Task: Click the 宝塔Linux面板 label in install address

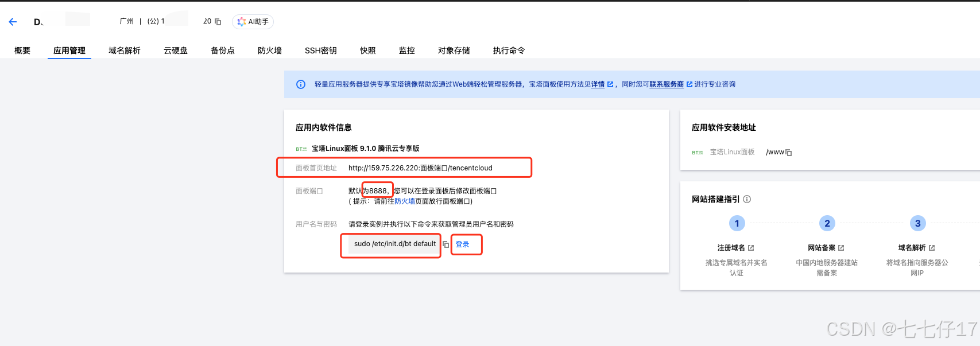Action: coord(732,152)
